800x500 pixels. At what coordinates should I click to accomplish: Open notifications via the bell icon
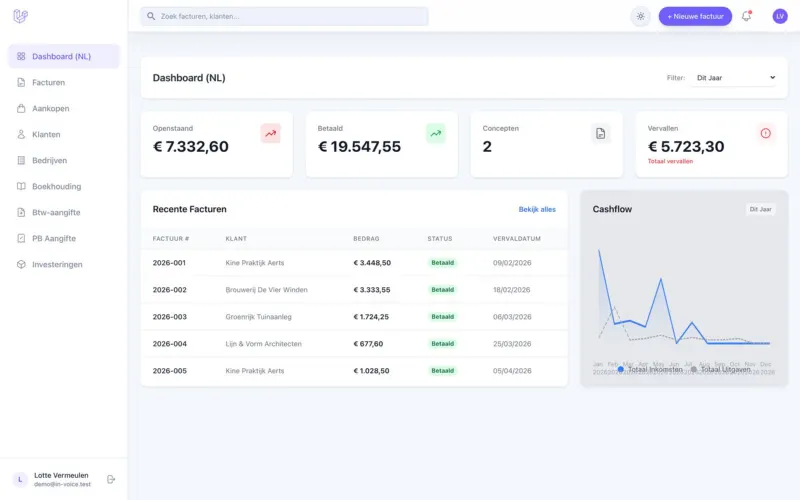pyautogui.click(x=746, y=16)
